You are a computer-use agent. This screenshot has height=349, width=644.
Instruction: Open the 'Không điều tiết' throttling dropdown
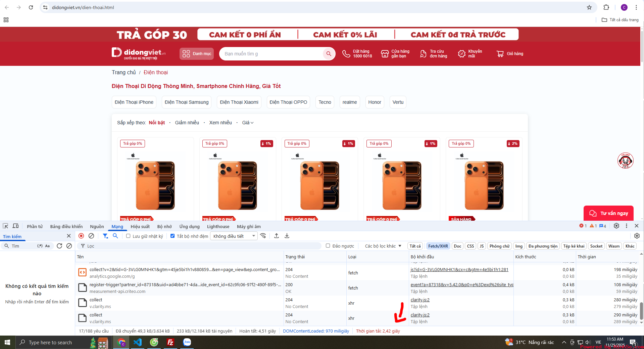[x=234, y=236]
